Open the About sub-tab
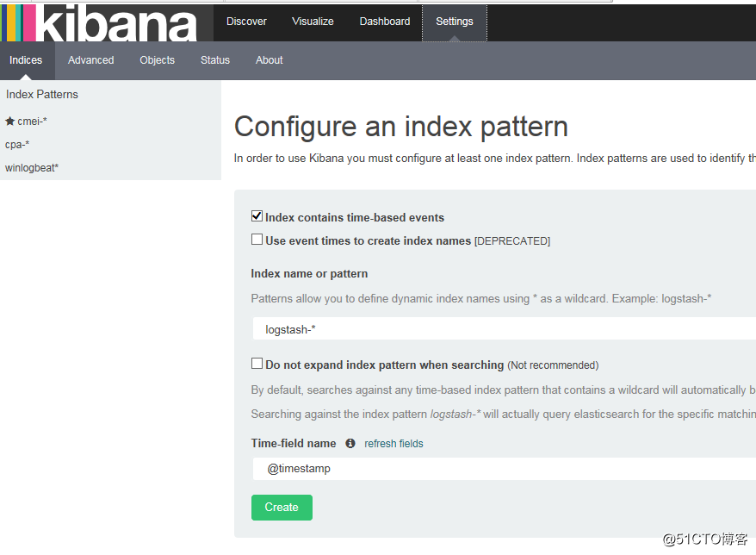The image size is (756, 555). (x=269, y=60)
